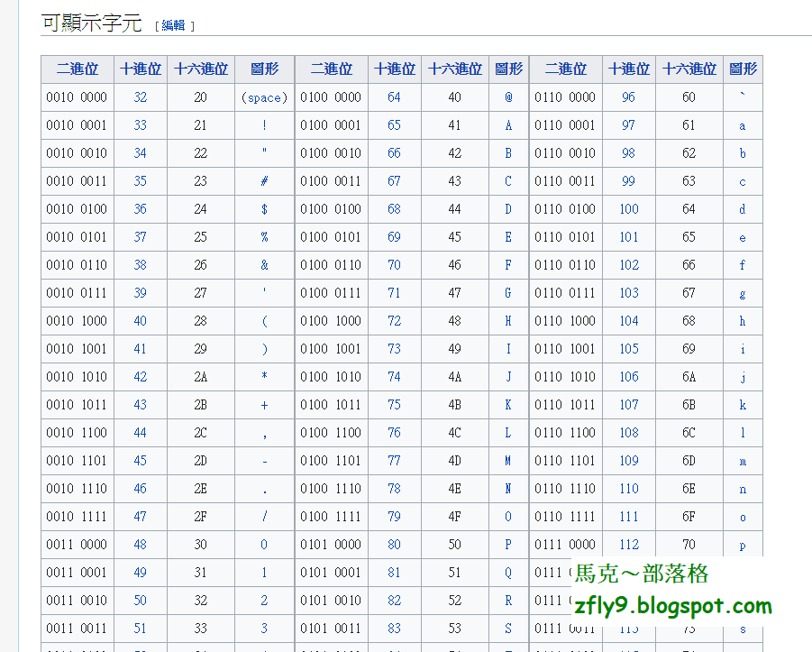Click the decimal 32 link for space
This screenshot has height=652, width=812.
pyautogui.click(x=140, y=96)
